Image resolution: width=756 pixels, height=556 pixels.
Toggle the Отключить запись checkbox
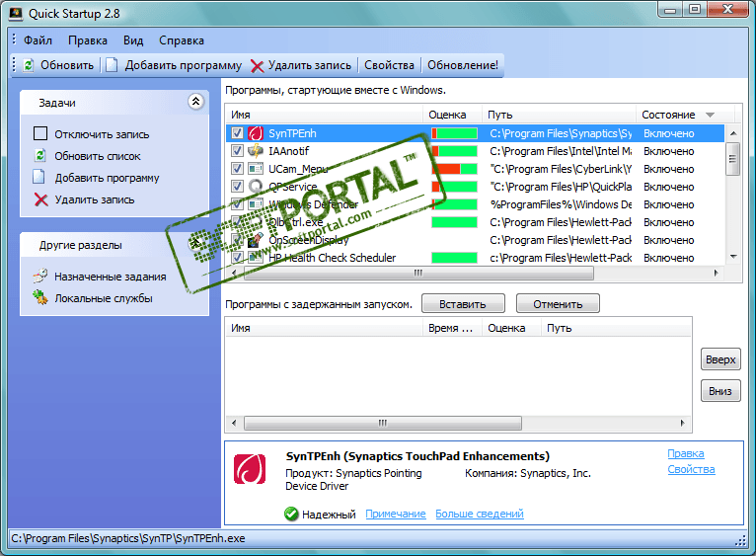pos(40,133)
